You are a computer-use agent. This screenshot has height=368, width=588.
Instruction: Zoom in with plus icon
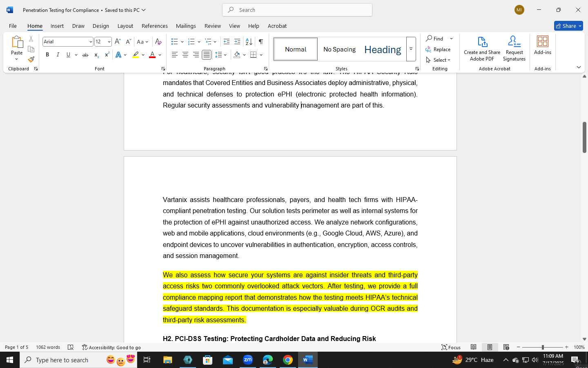tap(566, 347)
